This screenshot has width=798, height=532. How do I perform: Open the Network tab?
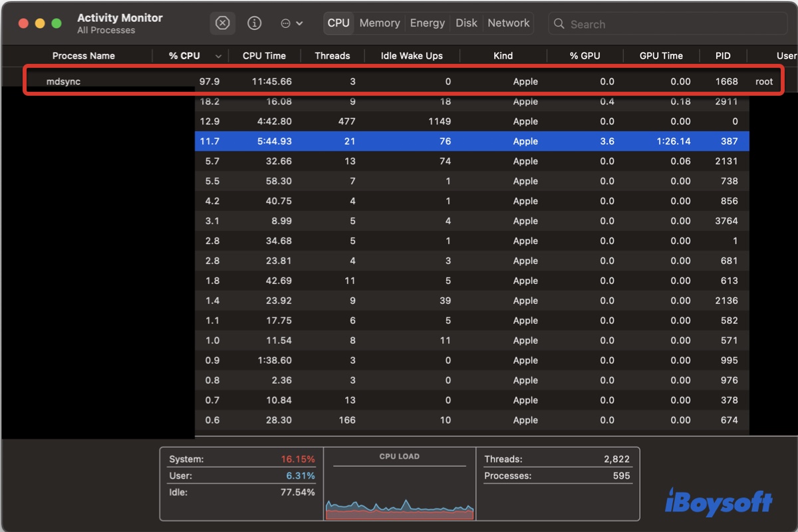(x=509, y=23)
